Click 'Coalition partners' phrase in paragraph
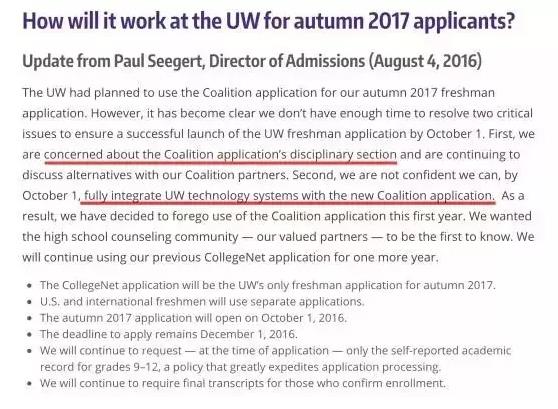558x409 pixels. [x=236, y=175]
